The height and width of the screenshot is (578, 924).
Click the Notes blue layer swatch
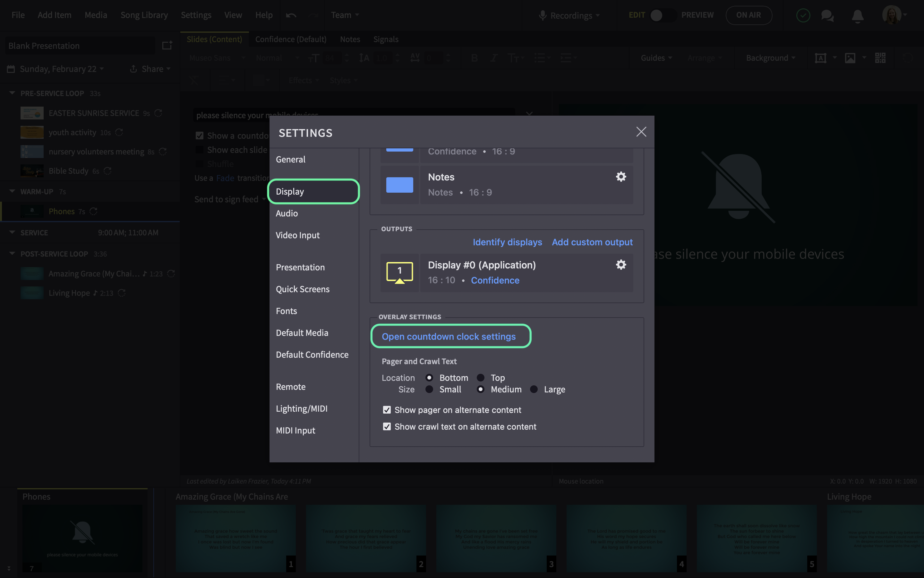click(399, 185)
